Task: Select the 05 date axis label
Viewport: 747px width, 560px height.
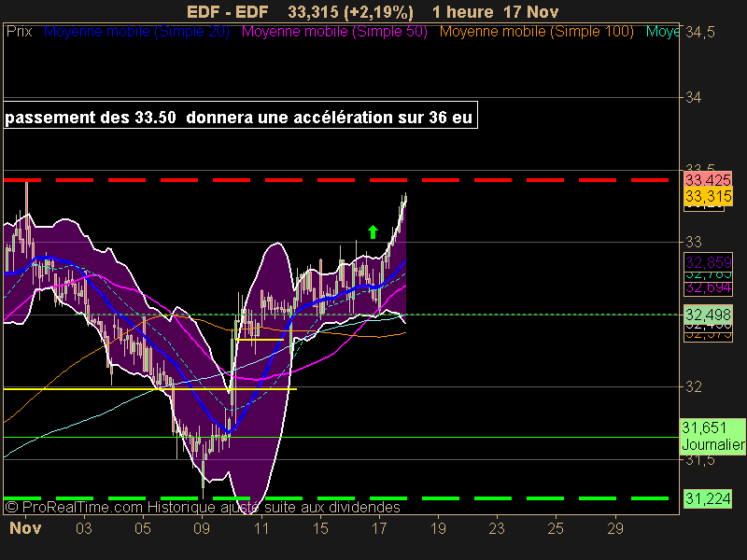Action: [143, 528]
